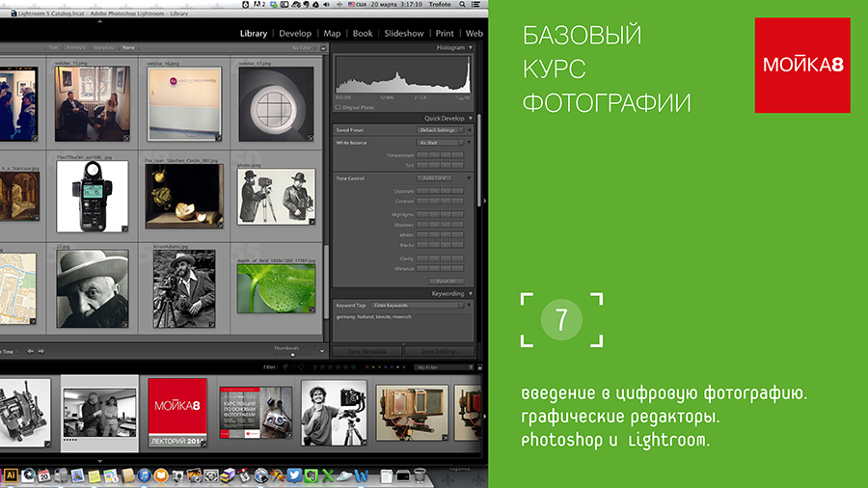This screenshot has width=868, height=488.
Task: Filter by yellow color label
Action: [x=373, y=367]
